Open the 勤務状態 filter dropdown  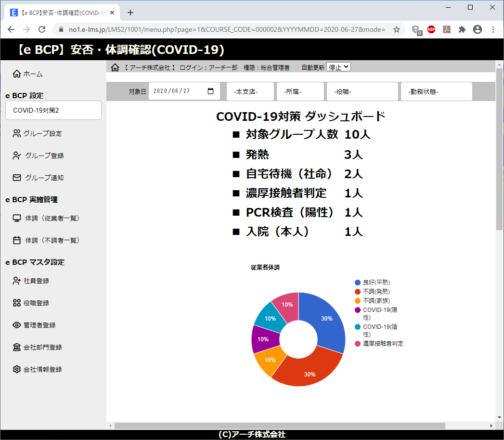[x=436, y=91]
